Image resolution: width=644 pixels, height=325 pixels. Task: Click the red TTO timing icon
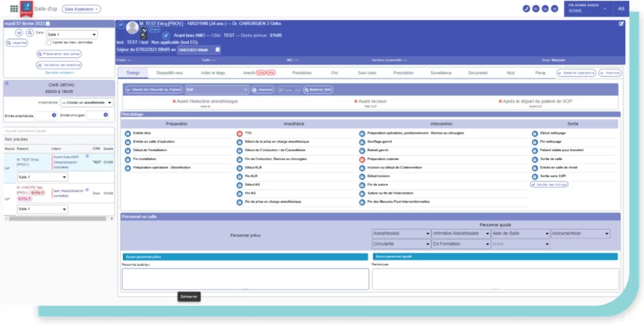pos(240,134)
